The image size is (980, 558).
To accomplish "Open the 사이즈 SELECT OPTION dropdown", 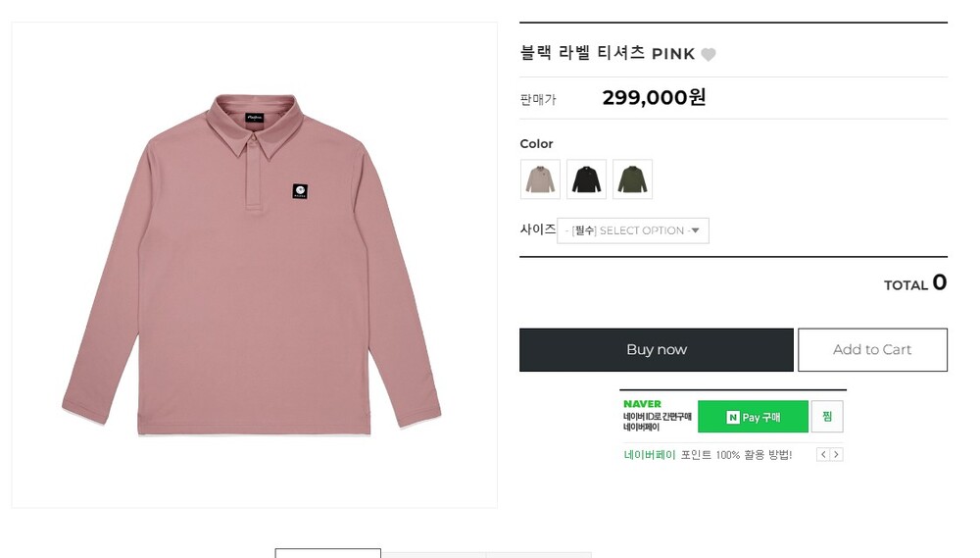I will point(633,230).
